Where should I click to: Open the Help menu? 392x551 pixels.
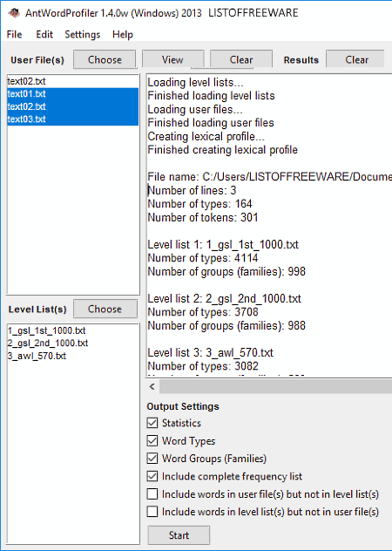click(123, 35)
